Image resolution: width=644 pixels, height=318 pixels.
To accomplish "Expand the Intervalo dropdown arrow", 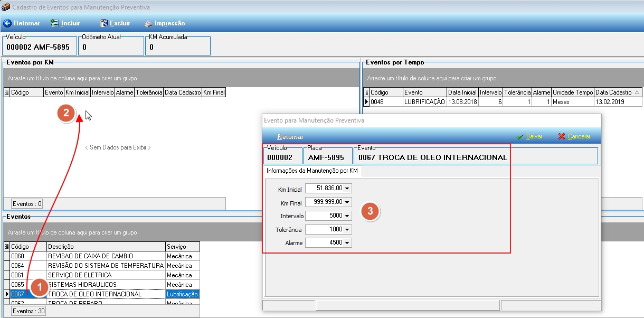I will pyautogui.click(x=347, y=216).
